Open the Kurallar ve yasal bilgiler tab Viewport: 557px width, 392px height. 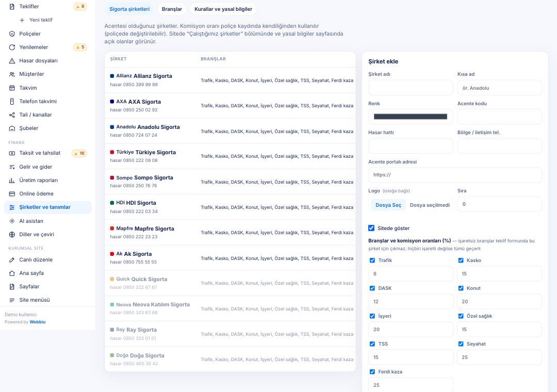(223, 9)
